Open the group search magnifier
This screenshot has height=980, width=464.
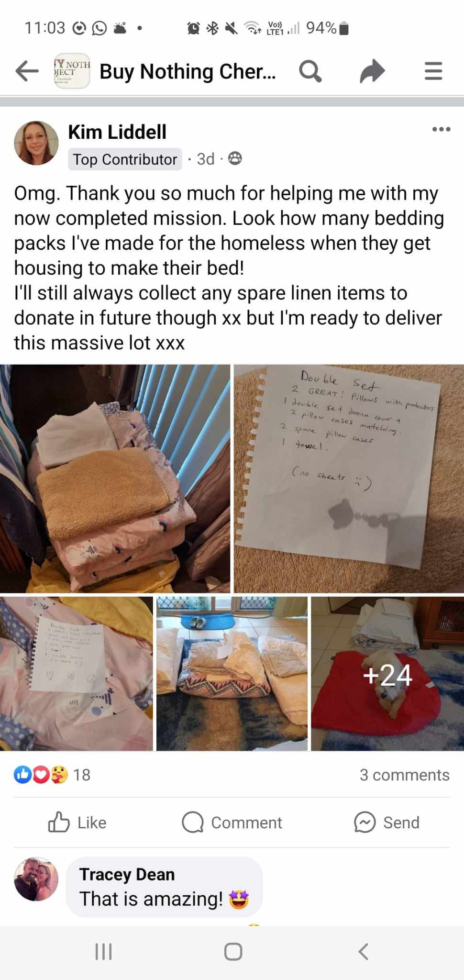310,72
